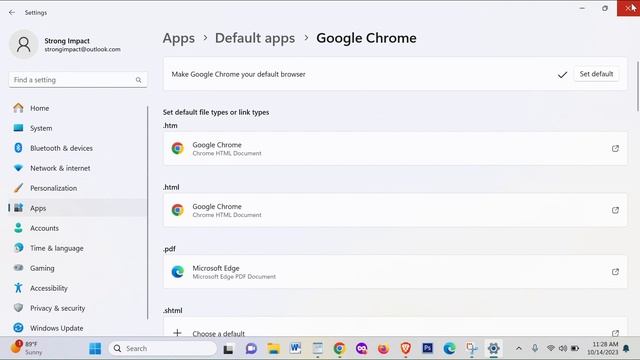
Task: Open Gaming settings
Action: 78,268
